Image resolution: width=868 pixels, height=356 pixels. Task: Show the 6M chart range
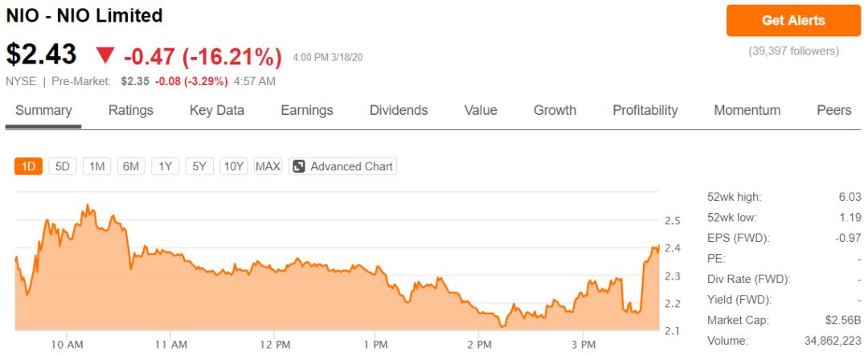pyautogui.click(x=130, y=166)
